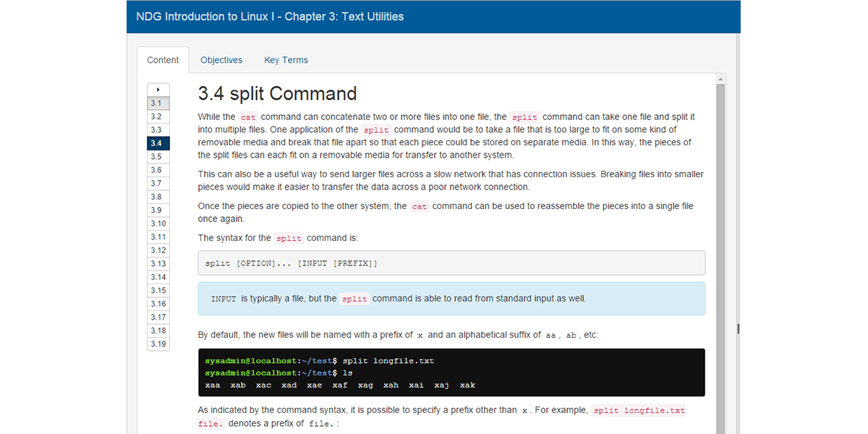Click the terminal output with xaa files
This screenshot has width=868, height=434.
pyautogui.click(x=340, y=385)
